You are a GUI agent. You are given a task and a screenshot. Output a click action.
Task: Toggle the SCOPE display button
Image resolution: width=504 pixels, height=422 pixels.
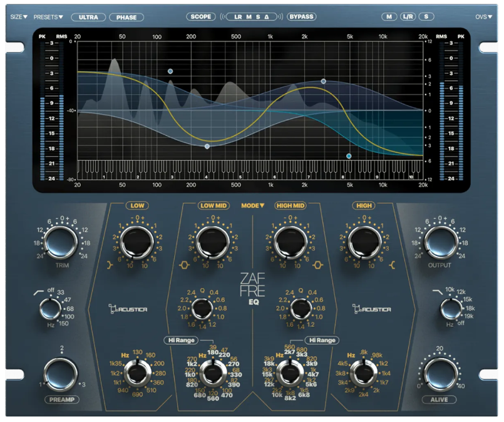point(201,16)
